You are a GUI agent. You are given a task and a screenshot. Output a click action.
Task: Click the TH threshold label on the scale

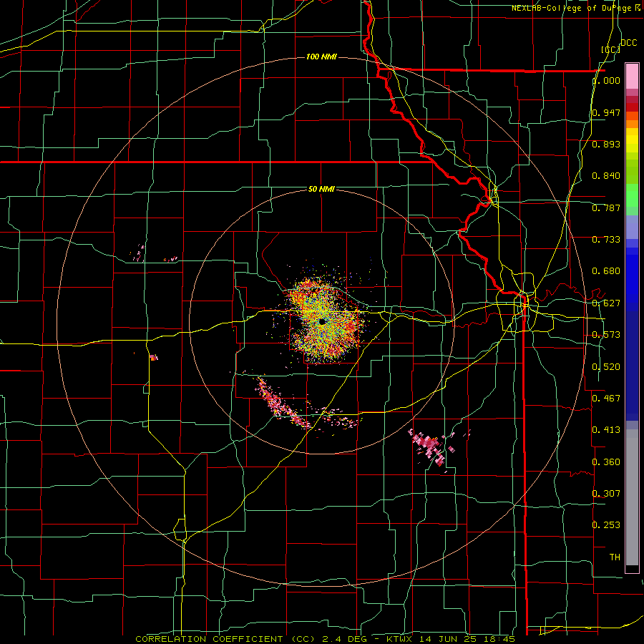[615, 557]
